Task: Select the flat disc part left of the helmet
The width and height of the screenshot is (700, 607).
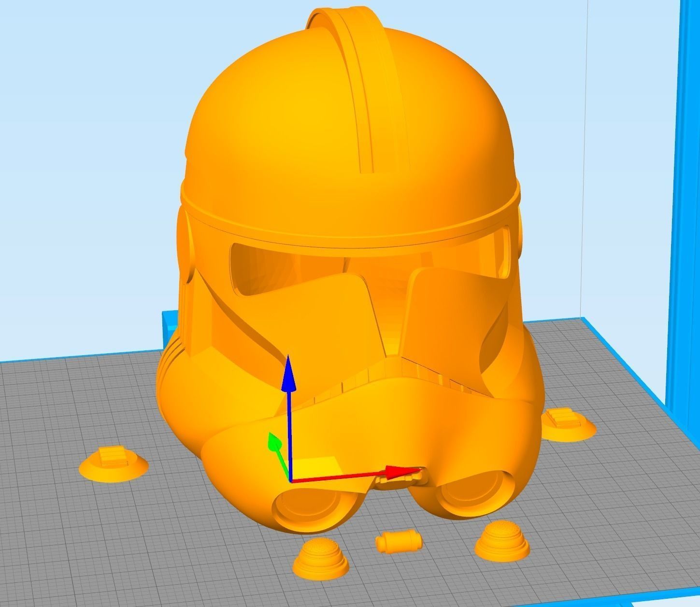Action: click(114, 464)
